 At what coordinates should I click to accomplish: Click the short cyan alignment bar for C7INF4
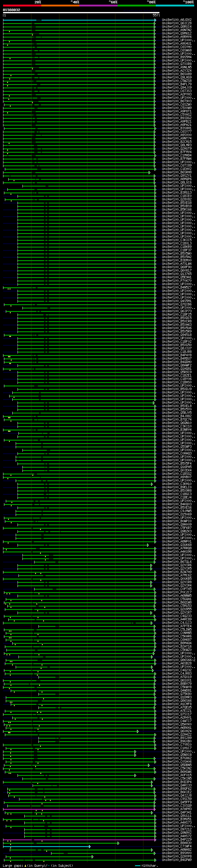click(47, 846)
